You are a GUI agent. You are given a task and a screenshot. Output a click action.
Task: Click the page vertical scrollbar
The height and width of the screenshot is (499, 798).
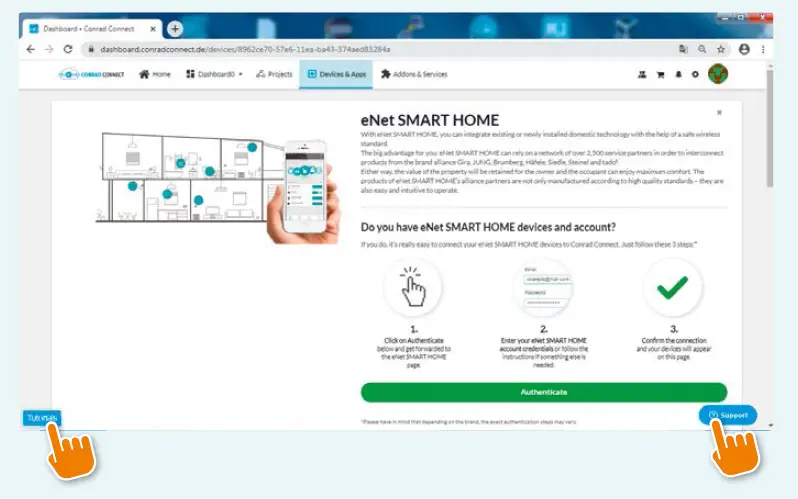pyautogui.click(x=770, y=128)
